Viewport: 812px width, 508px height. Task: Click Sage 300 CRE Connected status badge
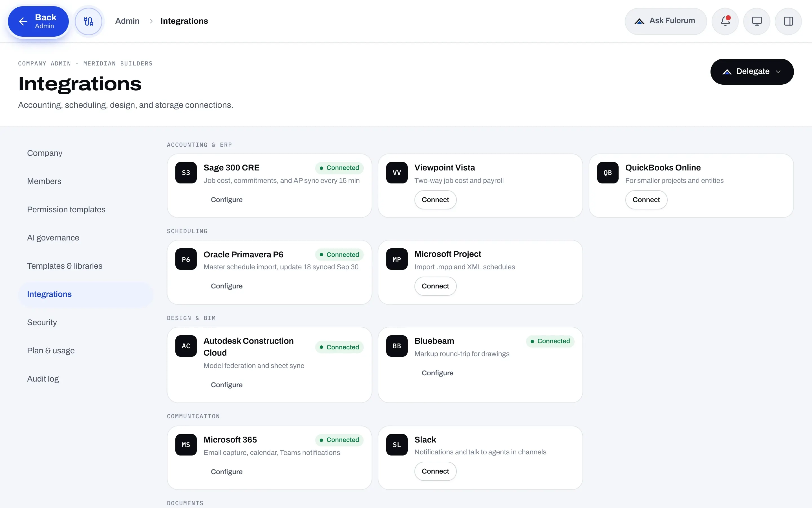click(339, 168)
